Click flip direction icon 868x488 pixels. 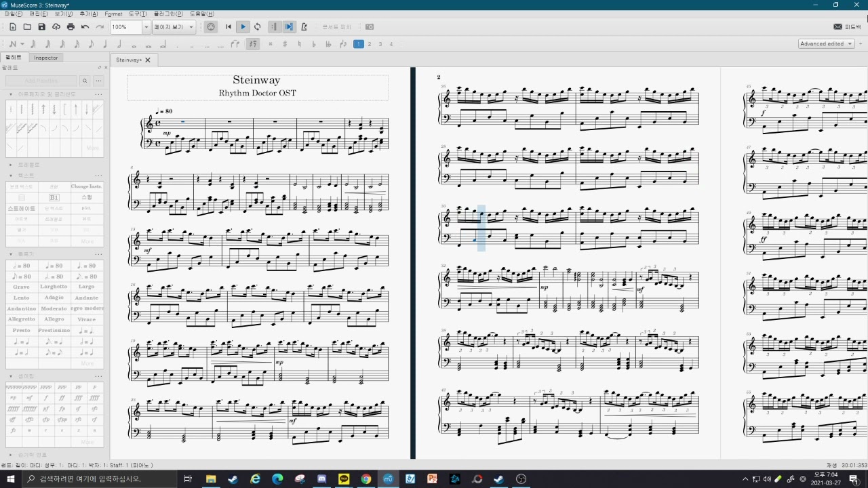coord(343,44)
